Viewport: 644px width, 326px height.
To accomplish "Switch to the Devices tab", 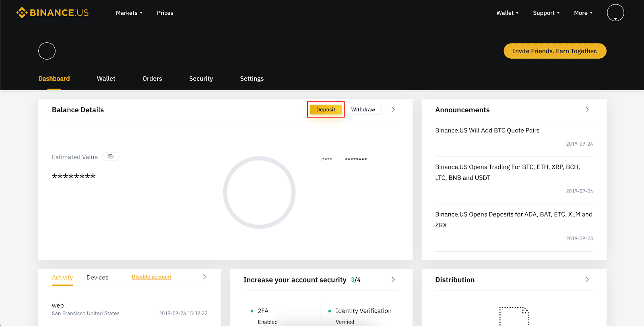I will click(97, 277).
